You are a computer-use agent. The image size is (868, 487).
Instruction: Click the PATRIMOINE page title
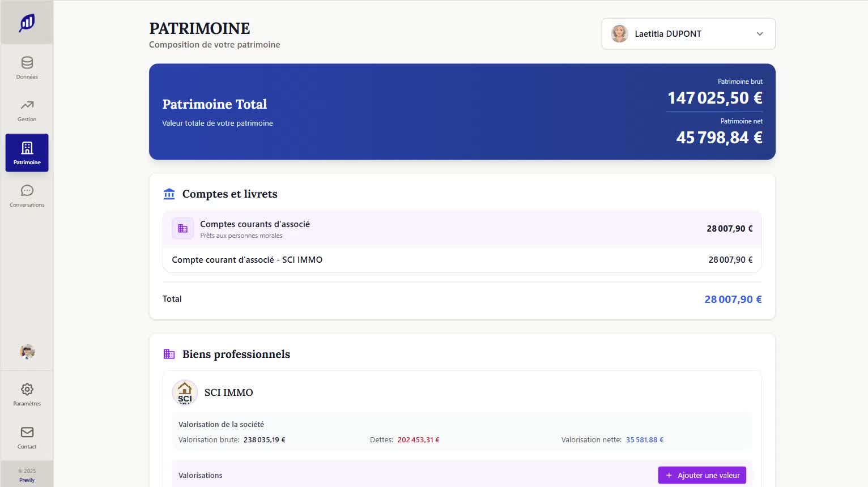(x=199, y=28)
